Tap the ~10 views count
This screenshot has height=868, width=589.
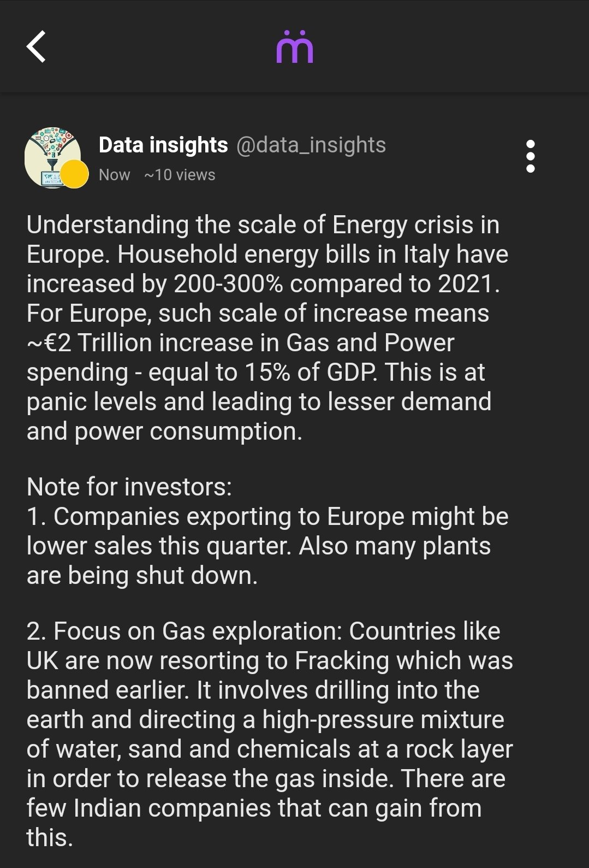tap(180, 175)
